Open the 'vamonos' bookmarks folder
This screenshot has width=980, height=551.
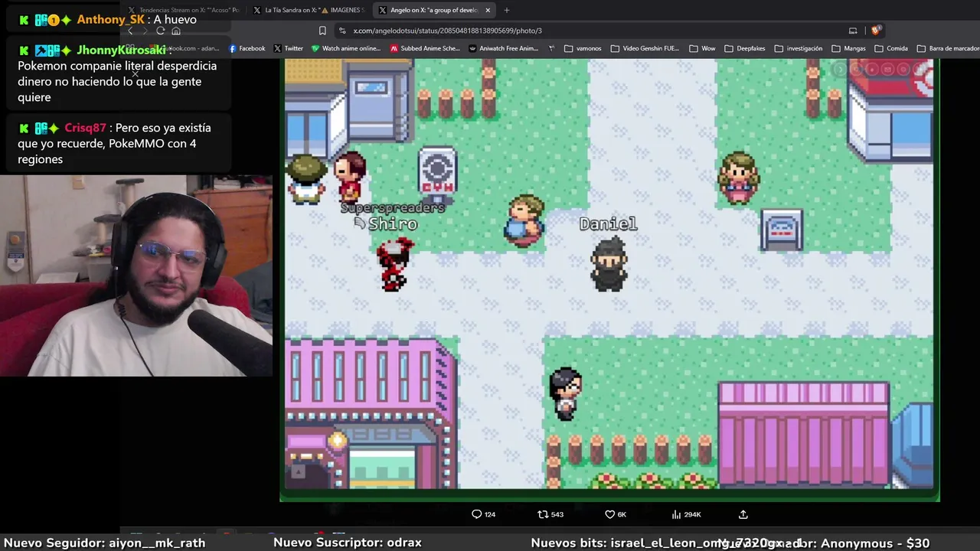(583, 48)
